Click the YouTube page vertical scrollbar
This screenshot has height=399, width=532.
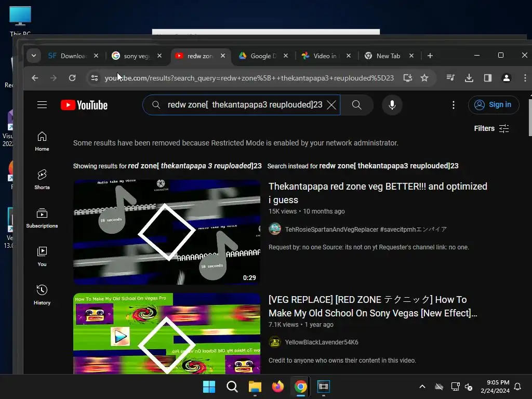click(530, 117)
